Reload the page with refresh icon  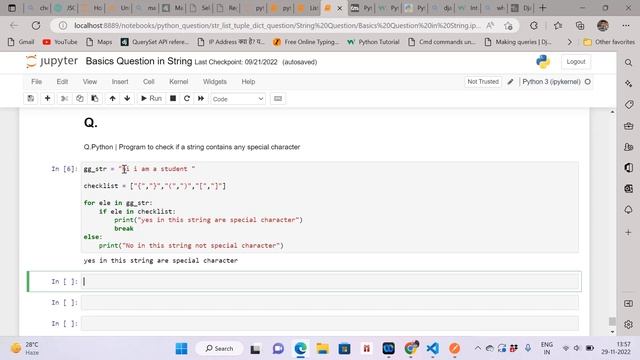point(36,25)
